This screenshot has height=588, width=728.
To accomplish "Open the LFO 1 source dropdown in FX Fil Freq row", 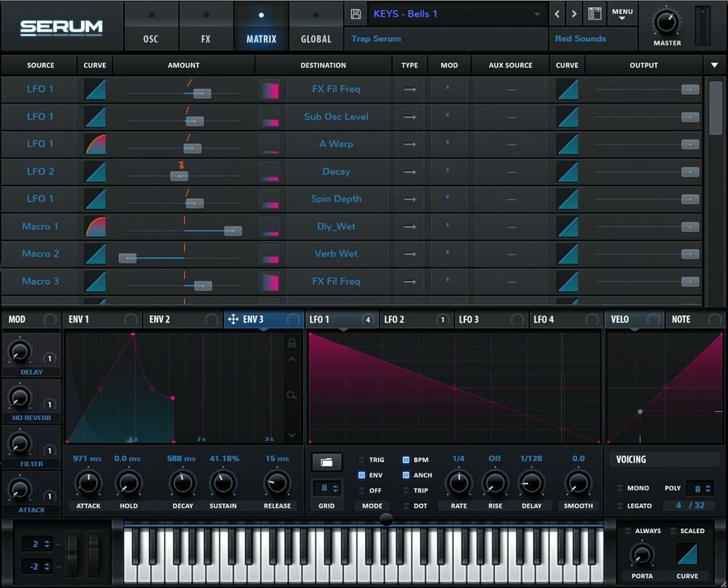I will click(x=40, y=89).
